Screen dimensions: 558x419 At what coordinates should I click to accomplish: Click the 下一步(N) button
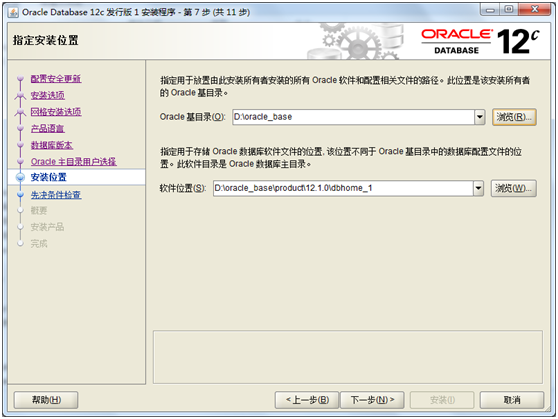[372, 400]
